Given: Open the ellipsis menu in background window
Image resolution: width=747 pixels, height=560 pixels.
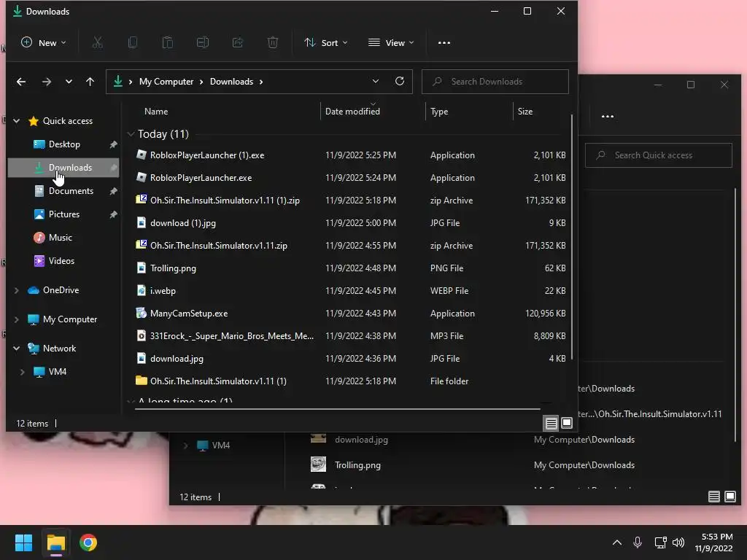Looking at the screenshot, I should 608,116.
